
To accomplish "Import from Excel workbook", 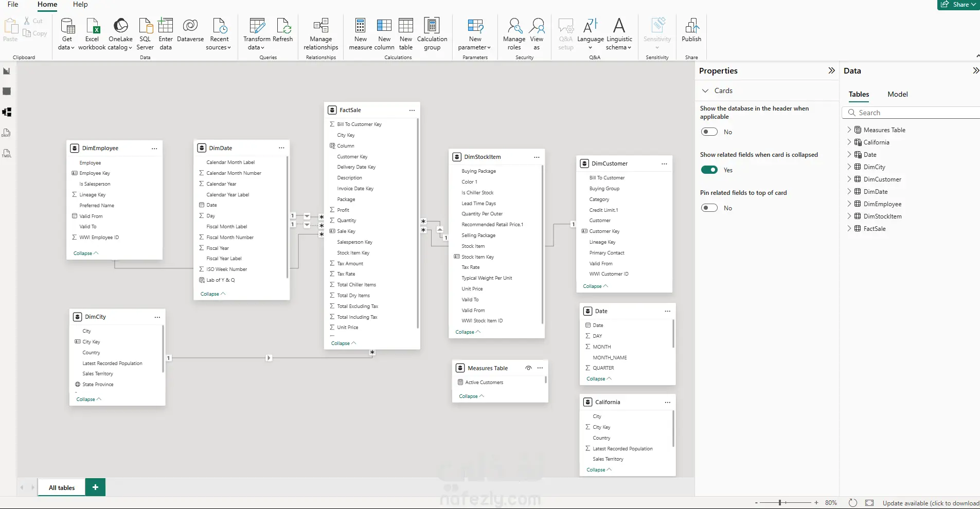I will pos(92,34).
